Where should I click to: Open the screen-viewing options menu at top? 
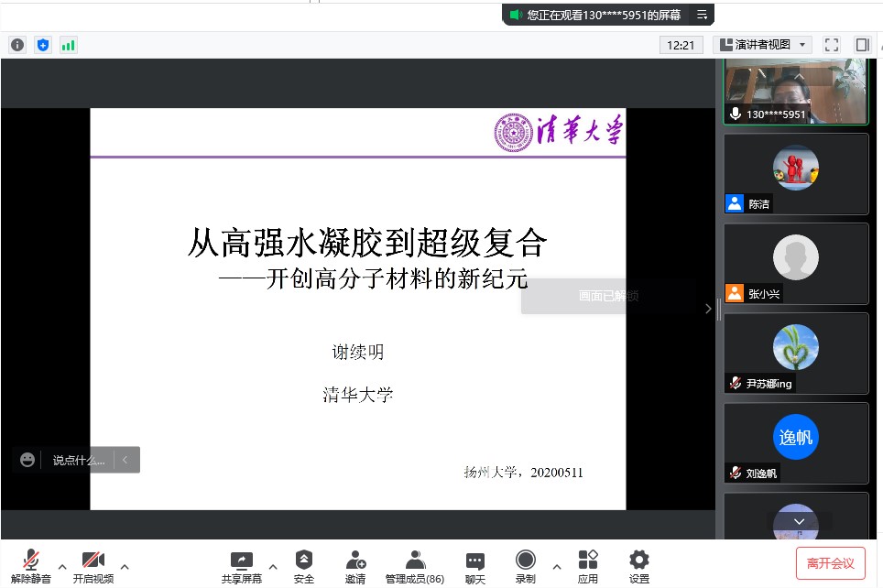click(x=702, y=15)
